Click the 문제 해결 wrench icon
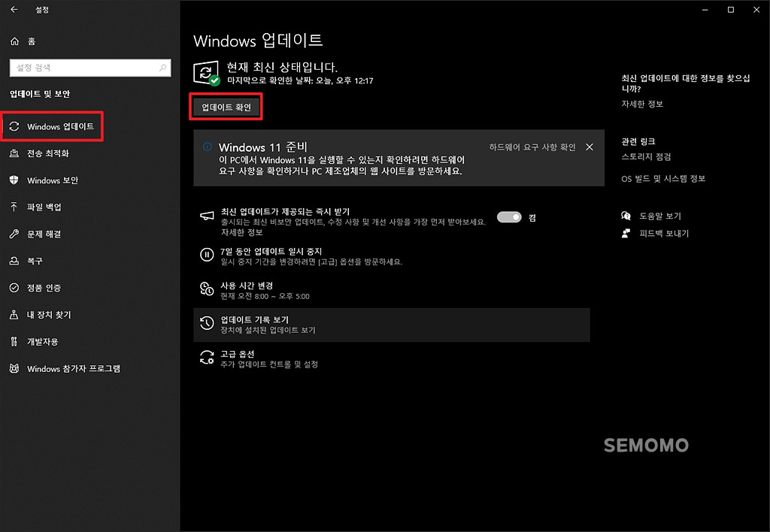This screenshot has width=770, height=532. pos(14,234)
